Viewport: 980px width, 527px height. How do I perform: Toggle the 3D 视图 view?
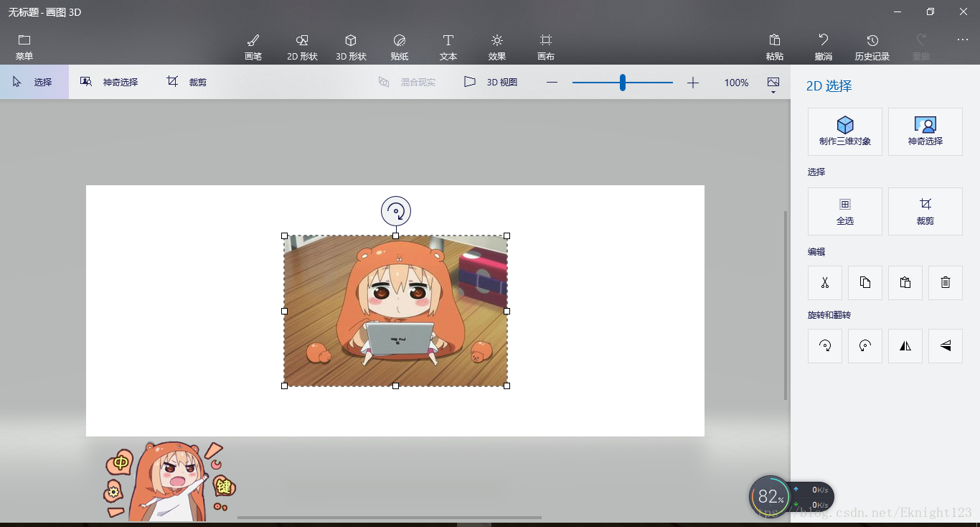tap(491, 82)
